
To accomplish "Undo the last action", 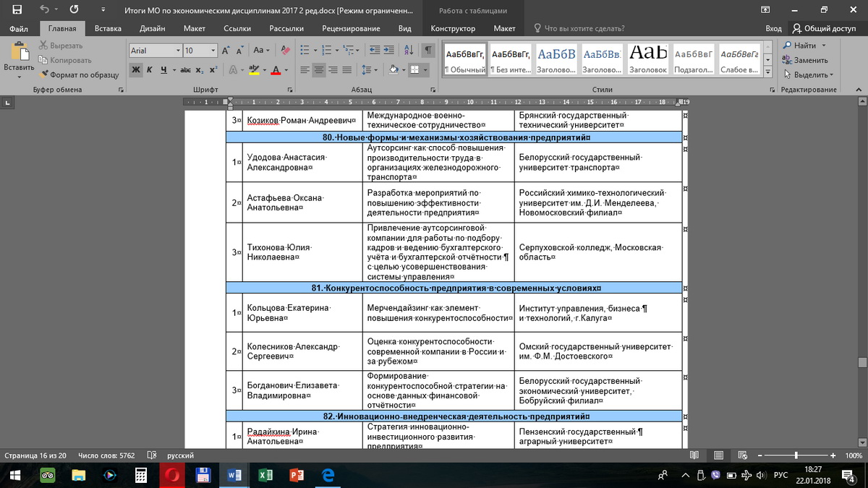I will pos(45,10).
